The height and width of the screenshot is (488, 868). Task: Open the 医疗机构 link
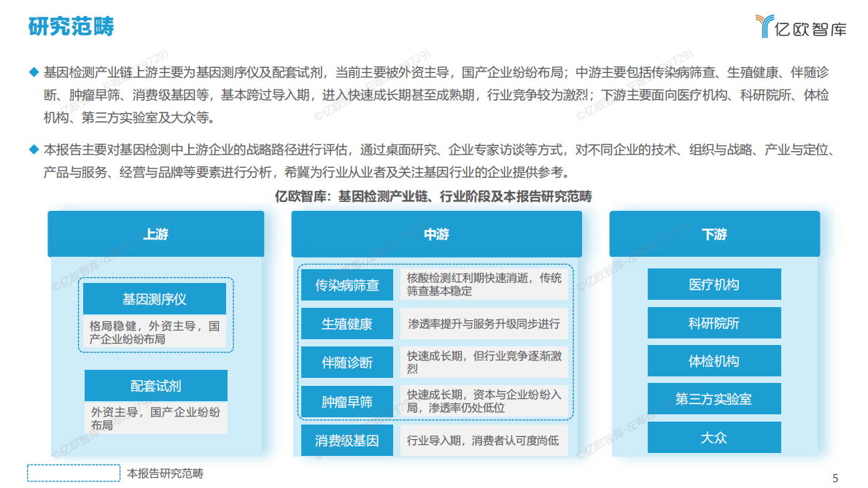(x=713, y=284)
